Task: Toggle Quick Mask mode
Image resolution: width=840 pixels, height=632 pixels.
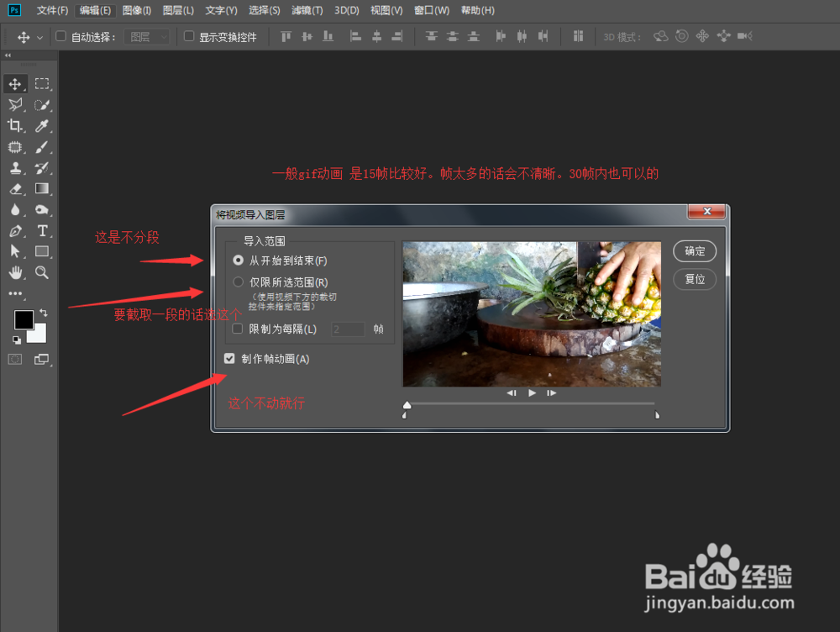Action: point(15,359)
